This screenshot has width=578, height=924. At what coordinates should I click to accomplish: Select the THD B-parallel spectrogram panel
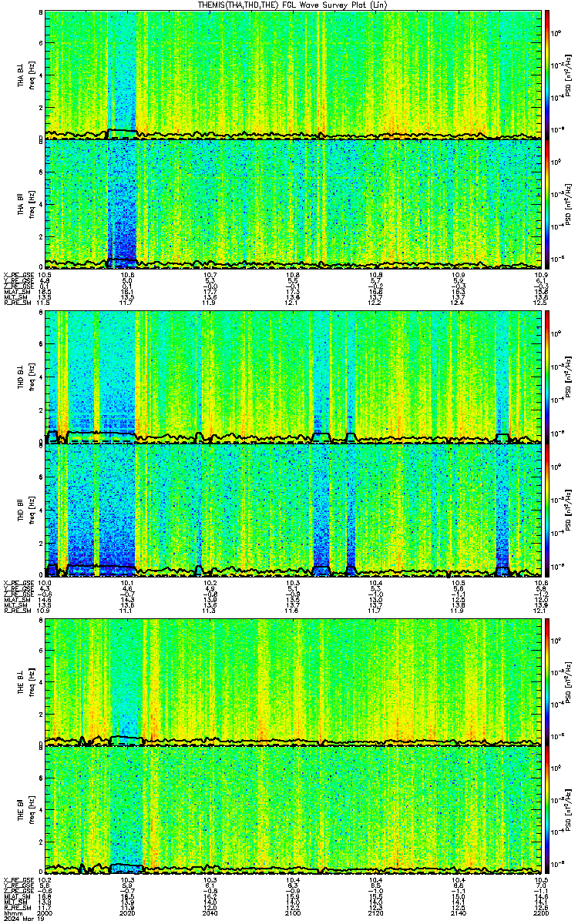pos(294,511)
